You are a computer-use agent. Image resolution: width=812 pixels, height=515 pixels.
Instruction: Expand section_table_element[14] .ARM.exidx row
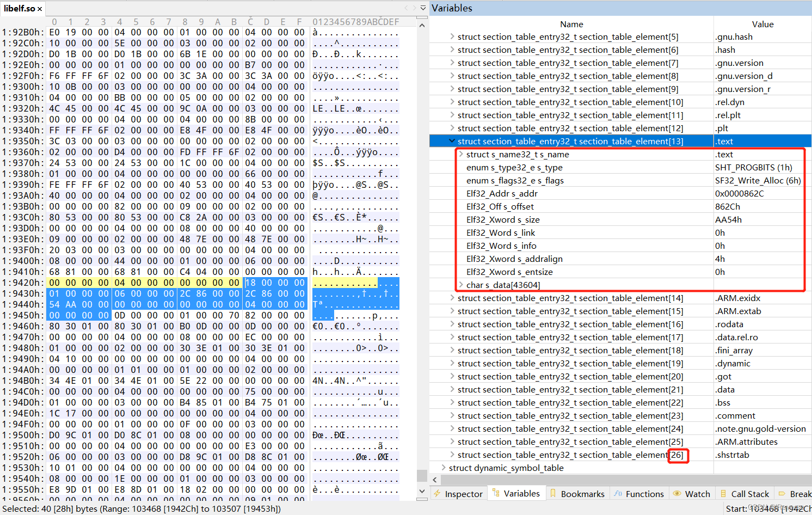tap(452, 298)
